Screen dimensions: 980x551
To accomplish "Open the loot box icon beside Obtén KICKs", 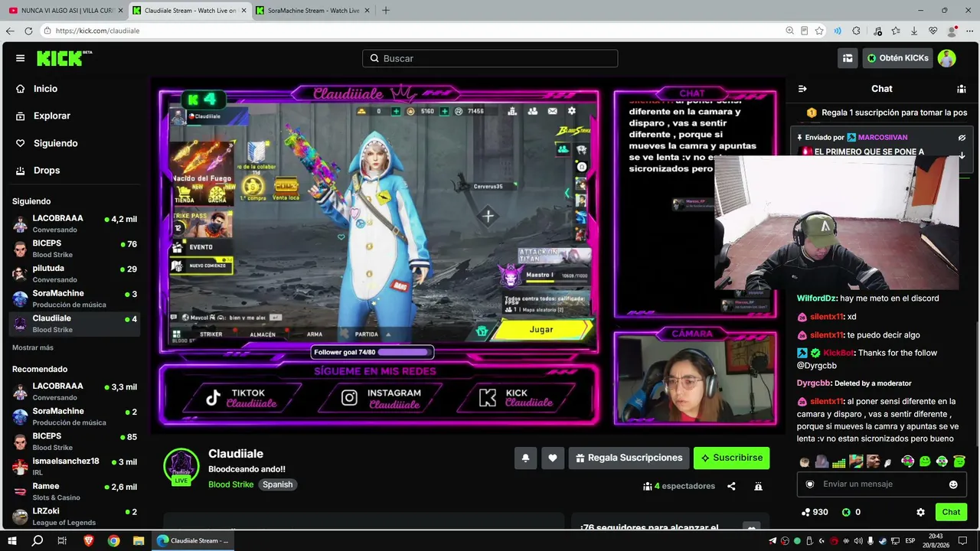I will pyautogui.click(x=848, y=58).
